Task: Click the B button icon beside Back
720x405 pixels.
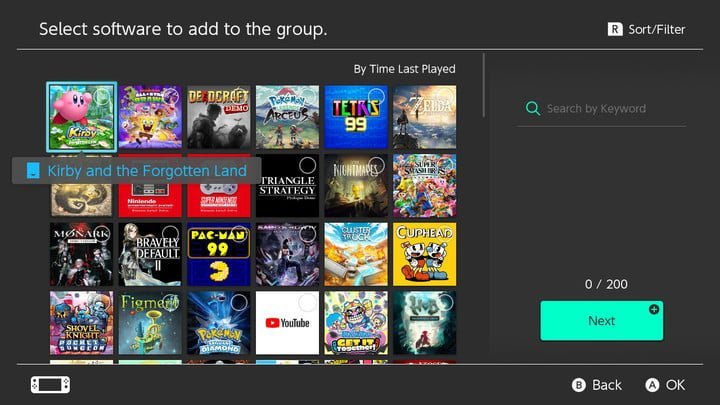Action: tap(579, 385)
